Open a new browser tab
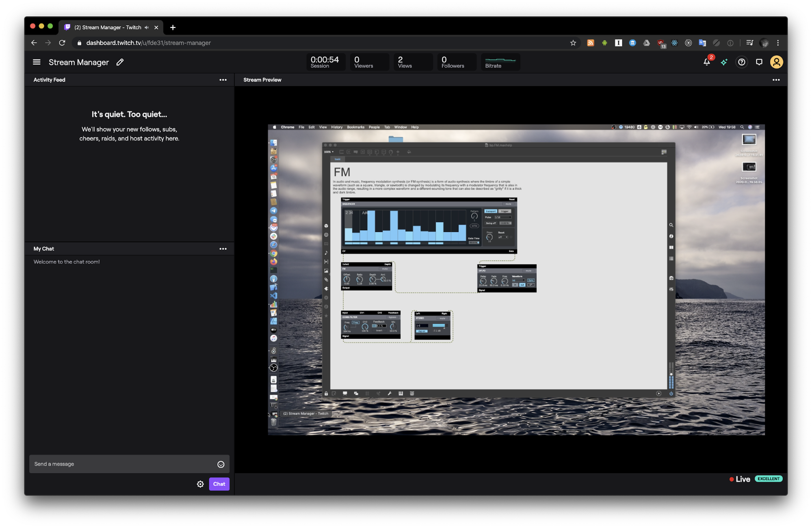812x528 pixels. pos(173,27)
